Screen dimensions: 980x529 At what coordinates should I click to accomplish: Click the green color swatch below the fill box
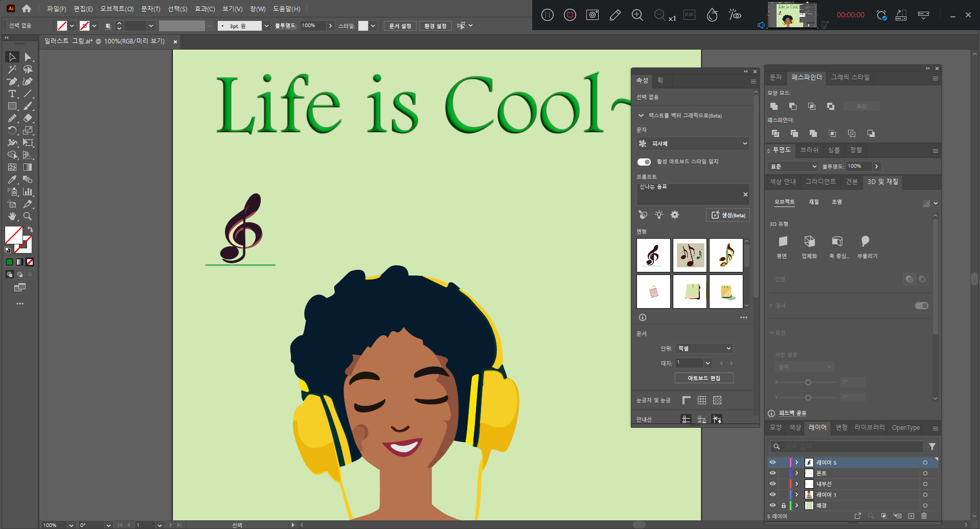click(x=9, y=262)
